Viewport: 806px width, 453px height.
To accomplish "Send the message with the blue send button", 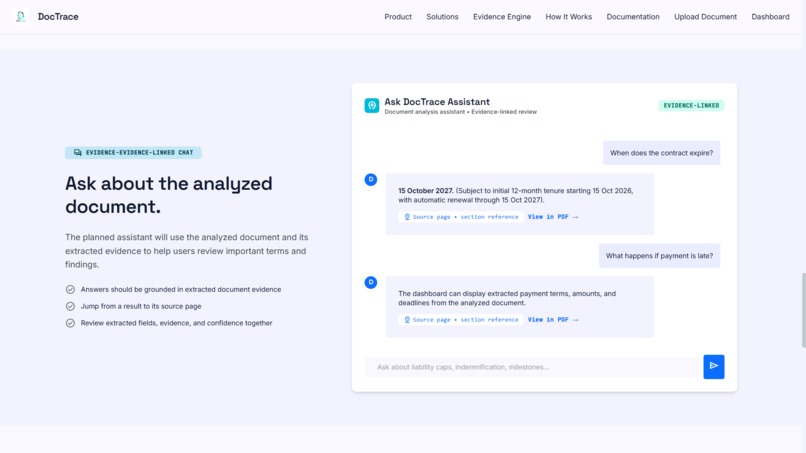I will click(x=714, y=367).
